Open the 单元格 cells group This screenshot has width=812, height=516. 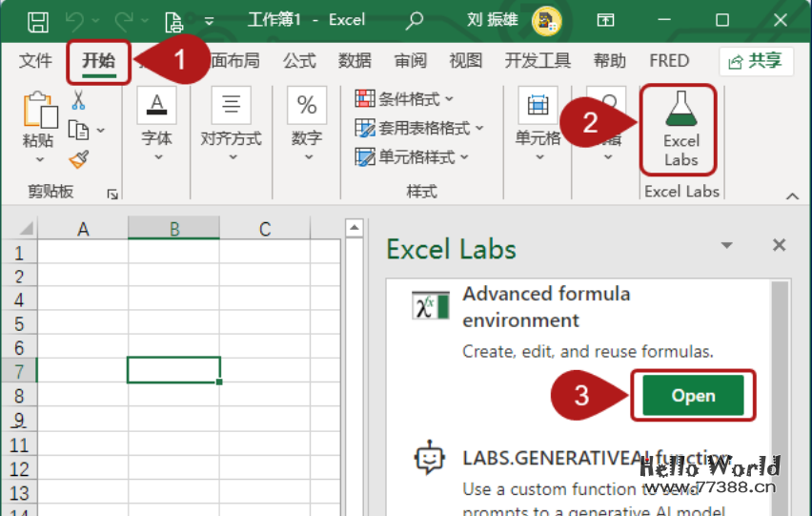point(538,124)
